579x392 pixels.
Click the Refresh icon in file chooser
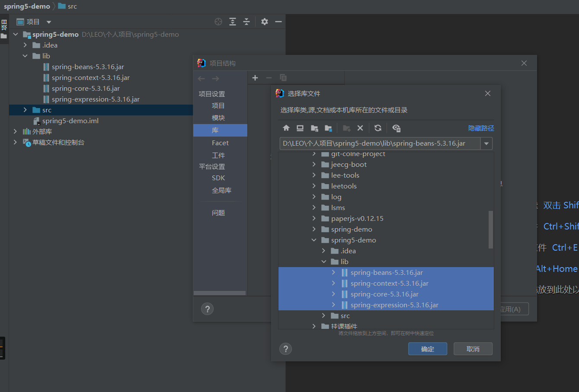click(378, 128)
